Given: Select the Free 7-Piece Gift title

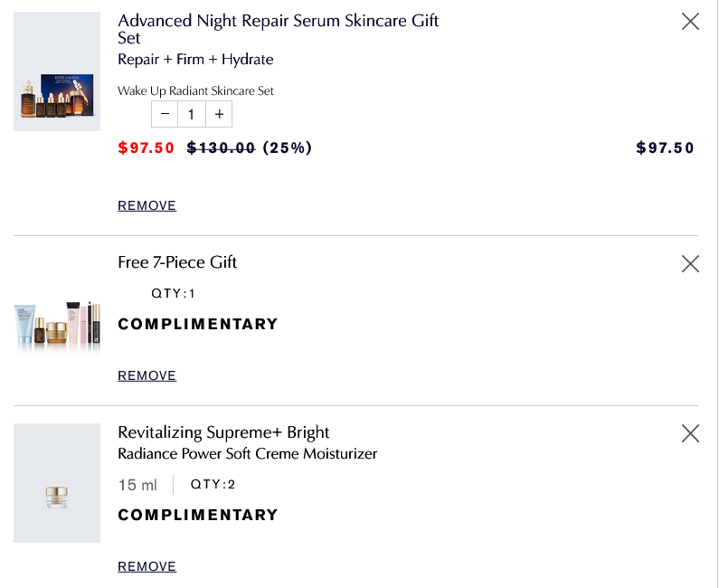Looking at the screenshot, I should pos(177,262).
